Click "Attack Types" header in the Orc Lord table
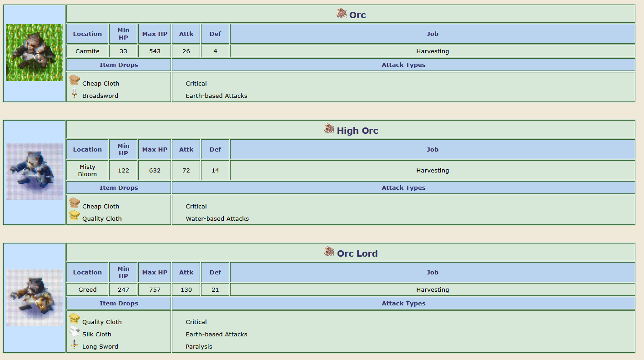 403,303
